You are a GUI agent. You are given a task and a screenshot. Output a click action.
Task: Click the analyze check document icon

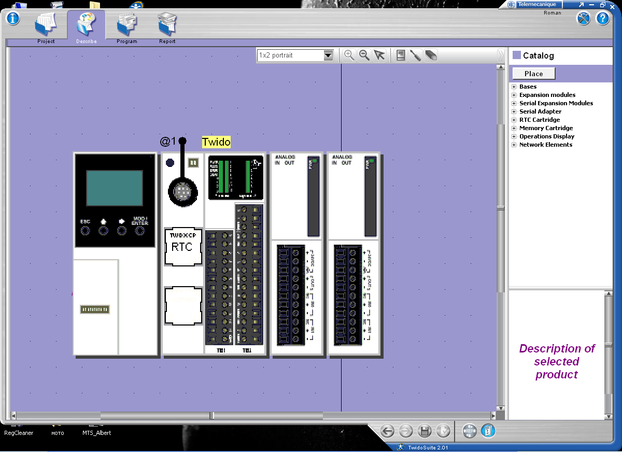coord(443,431)
